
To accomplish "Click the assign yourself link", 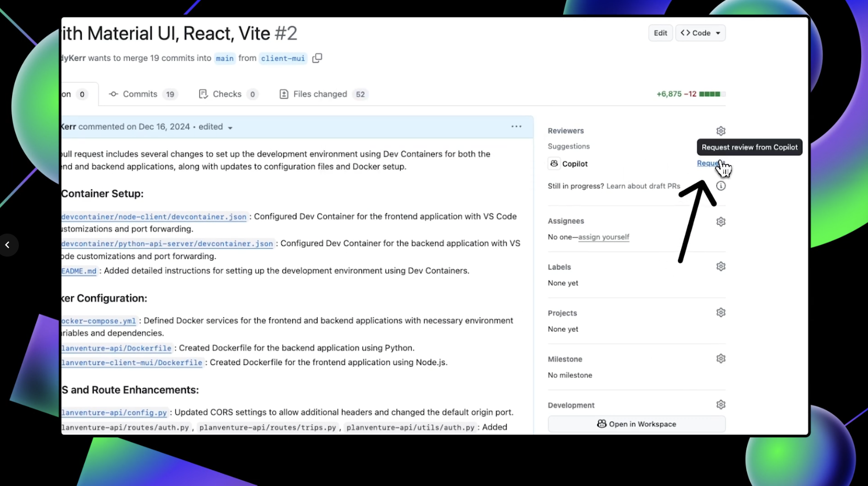I will (603, 237).
